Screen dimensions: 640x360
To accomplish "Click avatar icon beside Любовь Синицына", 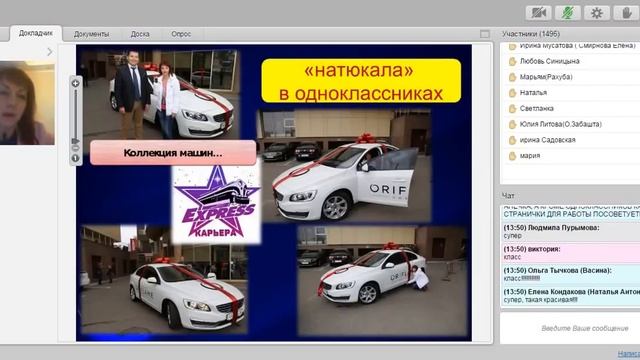I will click(x=512, y=62).
